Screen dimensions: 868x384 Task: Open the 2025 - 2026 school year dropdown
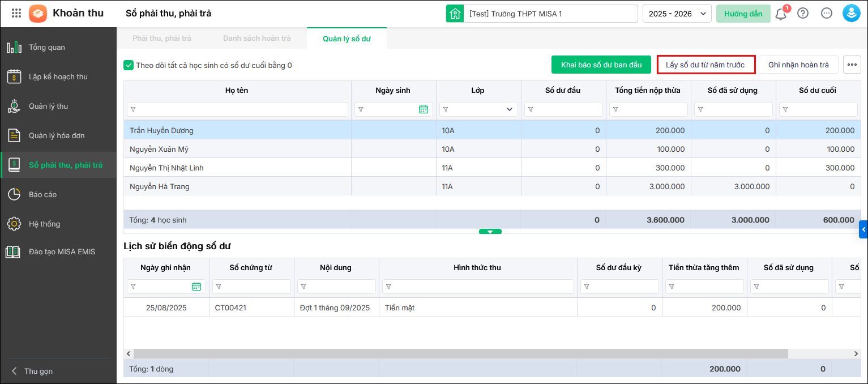pyautogui.click(x=677, y=14)
